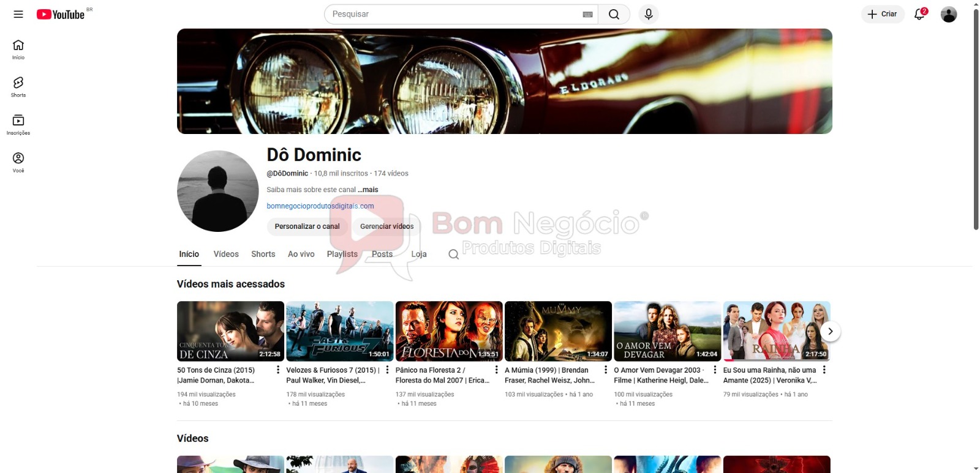
Task: Switch to the Shorts channel tab
Action: [x=263, y=254]
